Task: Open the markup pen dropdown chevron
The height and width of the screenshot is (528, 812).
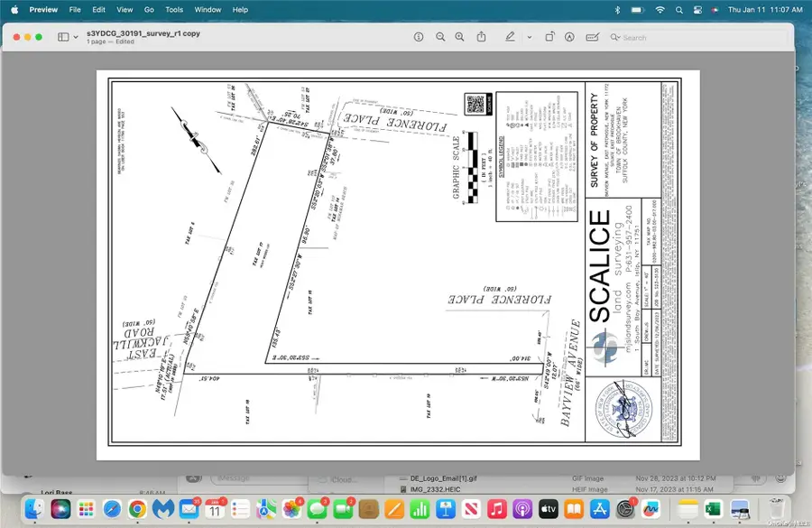Action: 529,37
